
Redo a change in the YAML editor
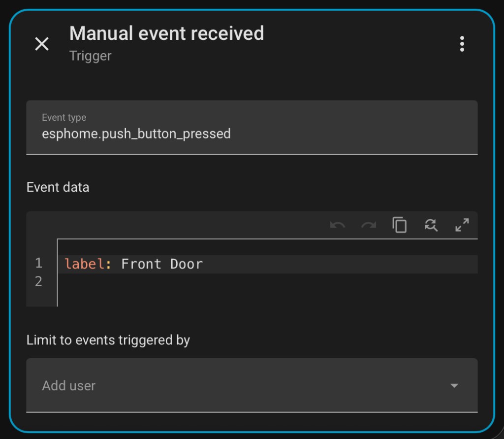pyautogui.click(x=368, y=225)
